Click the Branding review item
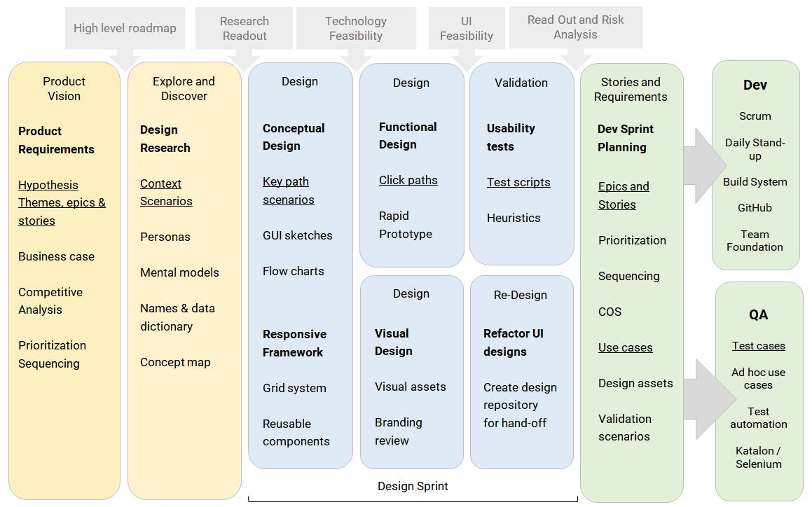812x507 pixels. 398,431
